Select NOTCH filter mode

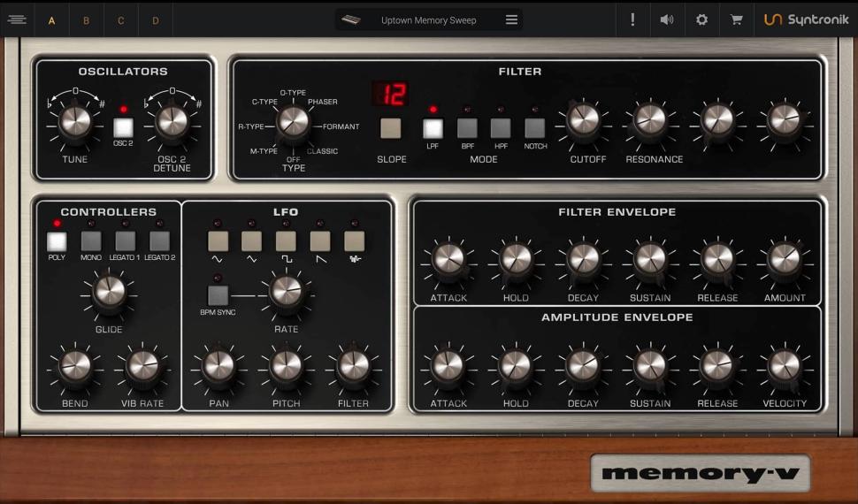coord(534,128)
